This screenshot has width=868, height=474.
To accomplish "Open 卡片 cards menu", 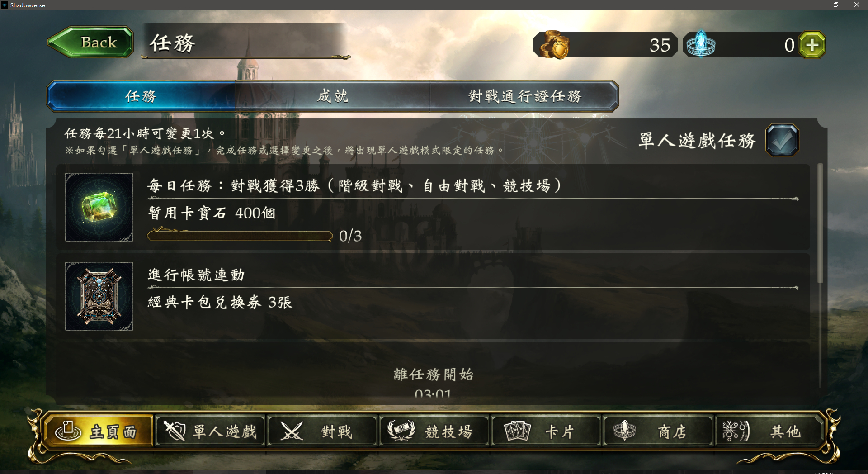I will click(546, 431).
